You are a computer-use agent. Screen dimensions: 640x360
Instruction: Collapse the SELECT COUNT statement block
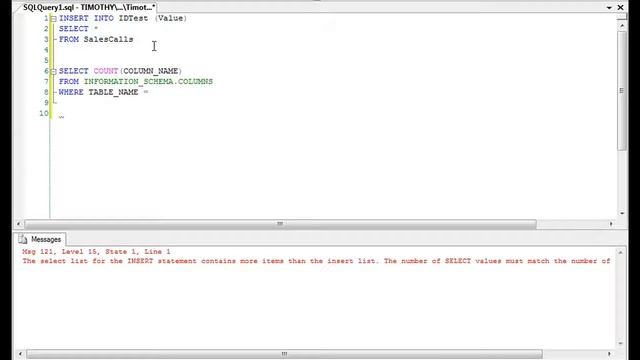click(53, 71)
